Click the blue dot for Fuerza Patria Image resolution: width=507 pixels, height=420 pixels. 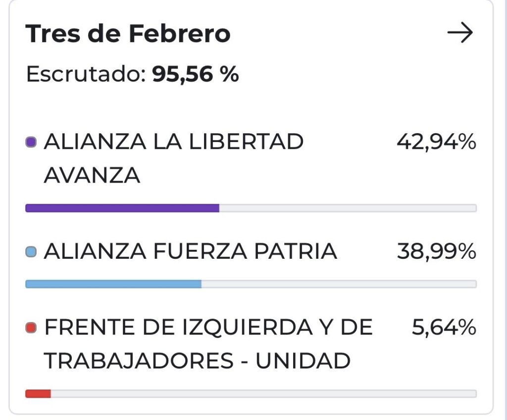coord(31,252)
